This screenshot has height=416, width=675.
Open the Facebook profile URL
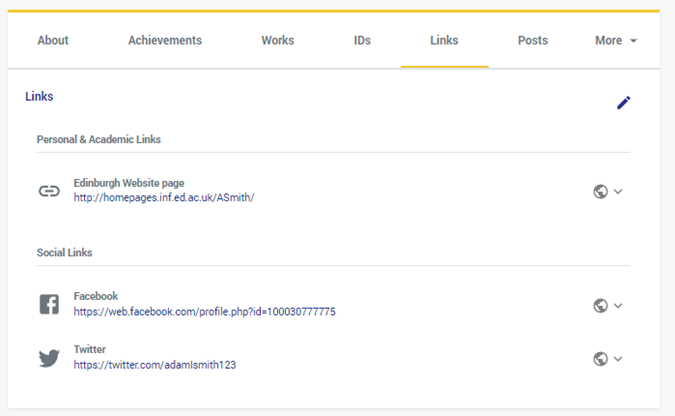tap(204, 312)
